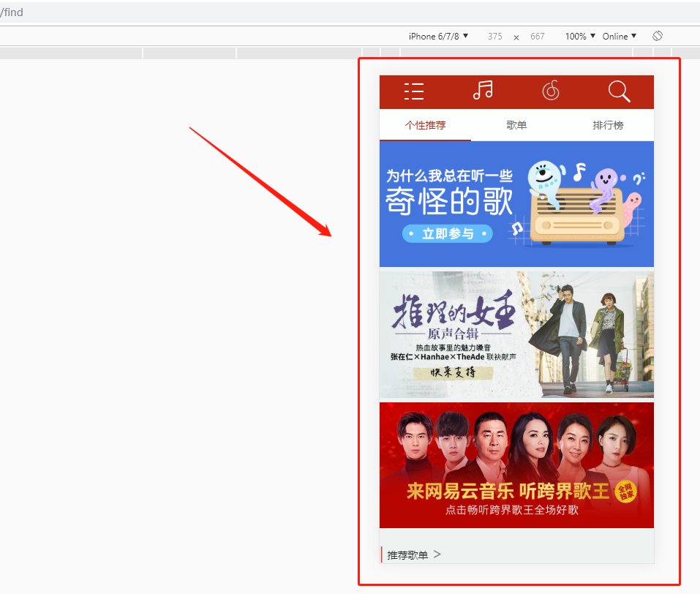Viewport: 700px width, 594px height.
Task: Open the 100% zoom dropdown
Action: click(580, 36)
